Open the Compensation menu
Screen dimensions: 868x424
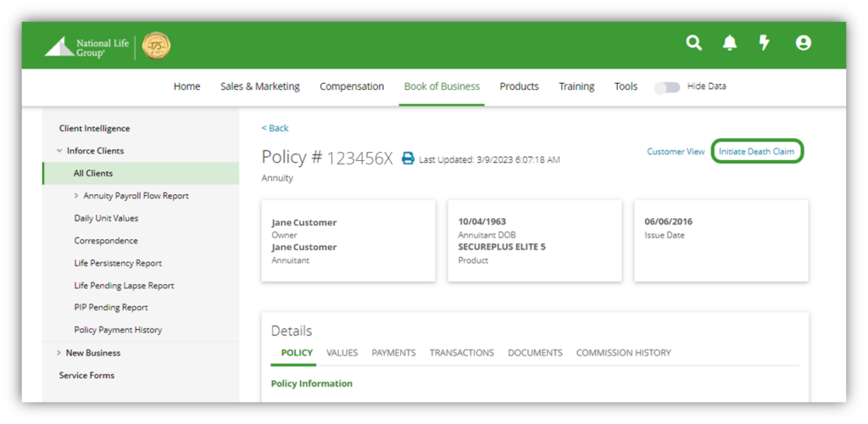(x=352, y=86)
